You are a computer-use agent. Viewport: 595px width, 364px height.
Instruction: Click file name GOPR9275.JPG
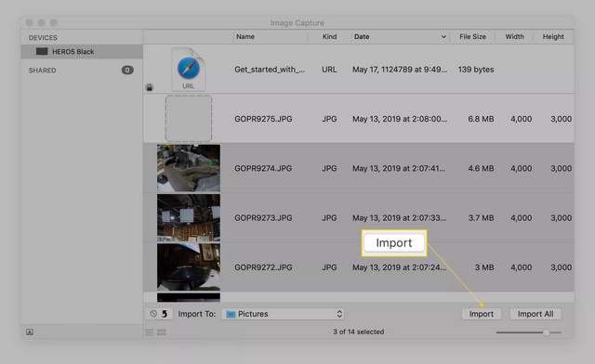(x=263, y=119)
